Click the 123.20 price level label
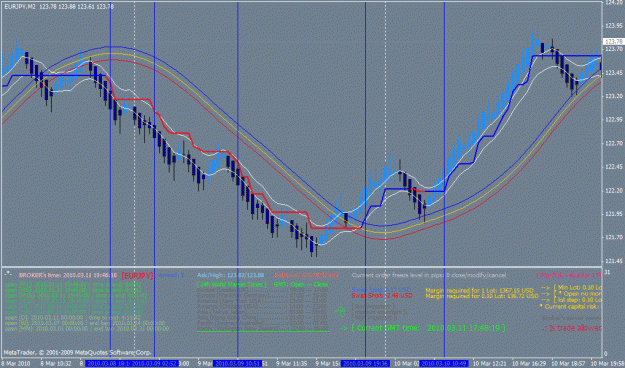Viewport: 625px width, 368px height. click(614, 96)
